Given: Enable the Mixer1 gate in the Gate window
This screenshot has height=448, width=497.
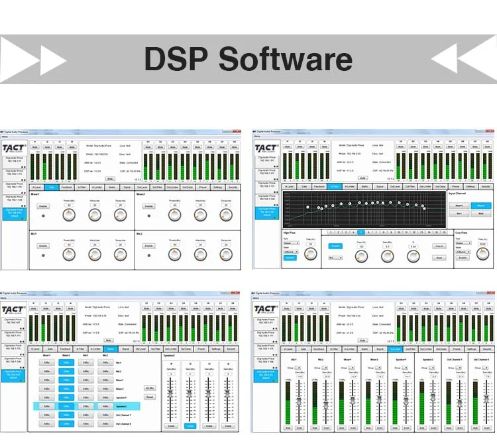Looking at the screenshot, I should pyautogui.click(x=42, y=206).
